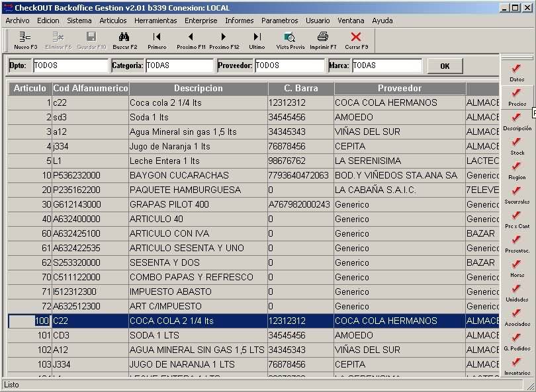Open the Usuario menu

pyautogui.click(x=318, y=20)
